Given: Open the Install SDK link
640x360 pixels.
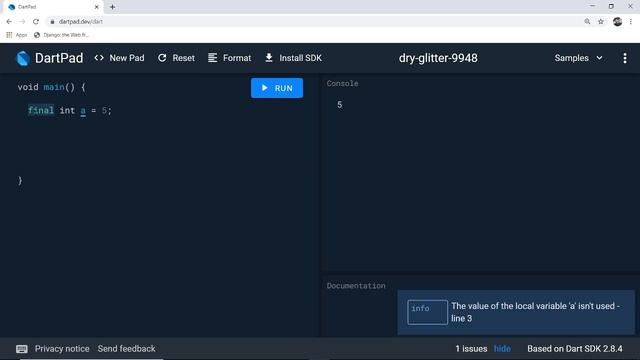Looking at the screenshot, I should (293, 58).
